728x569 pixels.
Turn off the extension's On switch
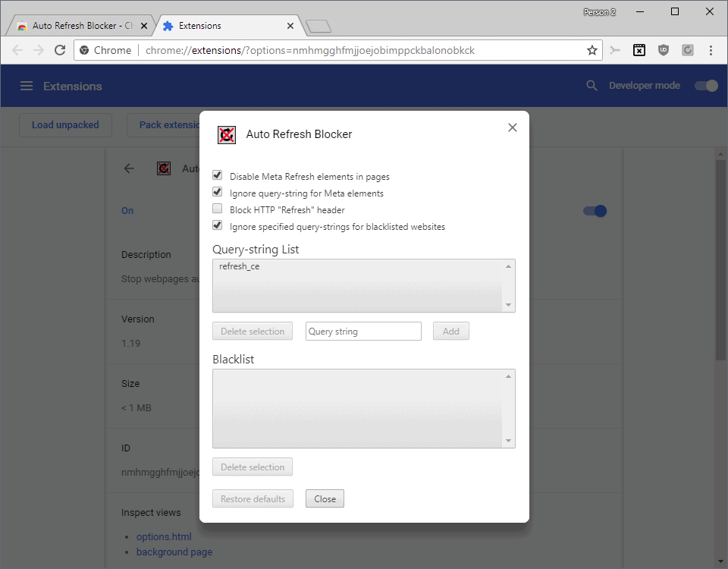pyautogui.click(x=595, y=211)
